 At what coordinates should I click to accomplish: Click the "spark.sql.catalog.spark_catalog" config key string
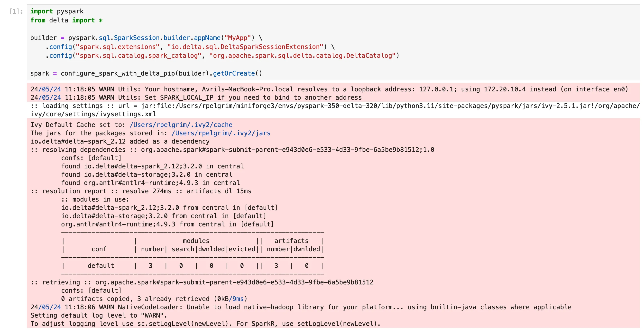[138, 56]
